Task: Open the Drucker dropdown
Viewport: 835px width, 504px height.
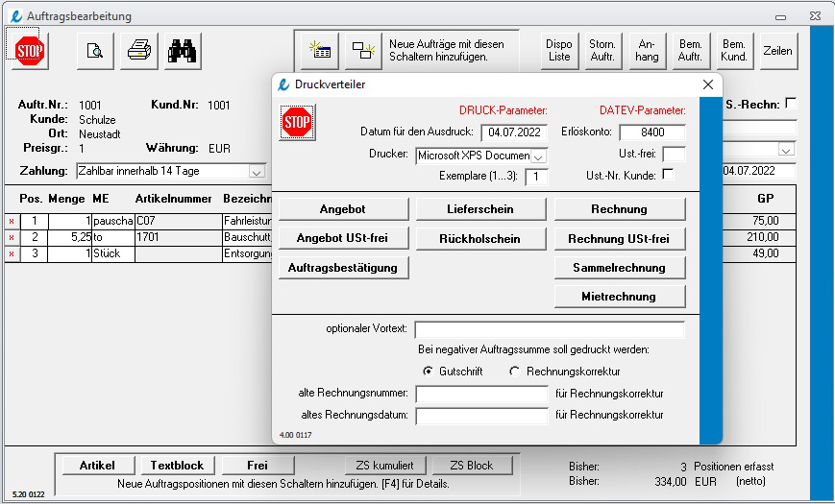Action: (x=538, y=156)
